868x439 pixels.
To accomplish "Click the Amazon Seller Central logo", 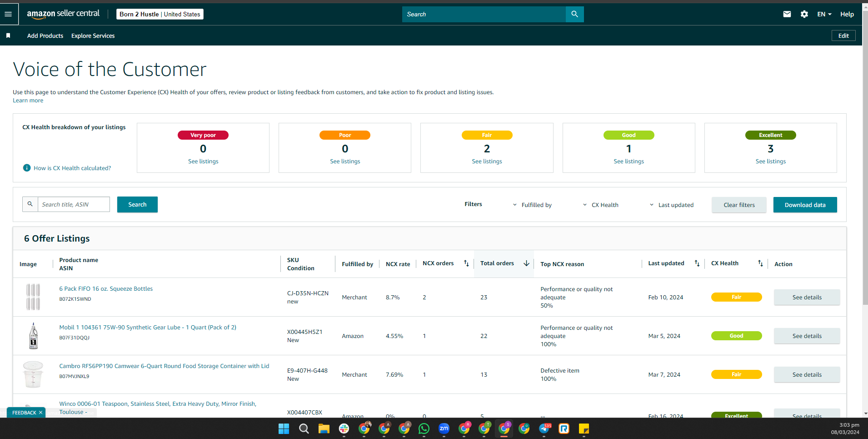I will 63,14.
